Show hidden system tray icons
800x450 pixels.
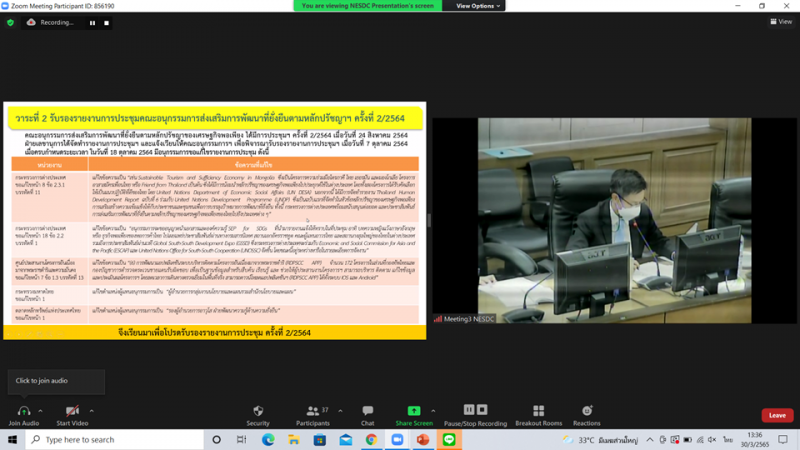pos(649,439)
